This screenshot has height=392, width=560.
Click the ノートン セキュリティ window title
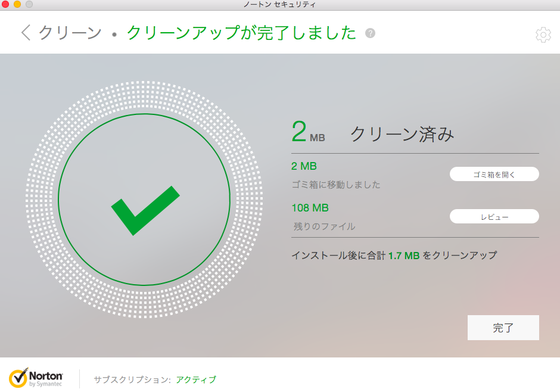(279, 5)
